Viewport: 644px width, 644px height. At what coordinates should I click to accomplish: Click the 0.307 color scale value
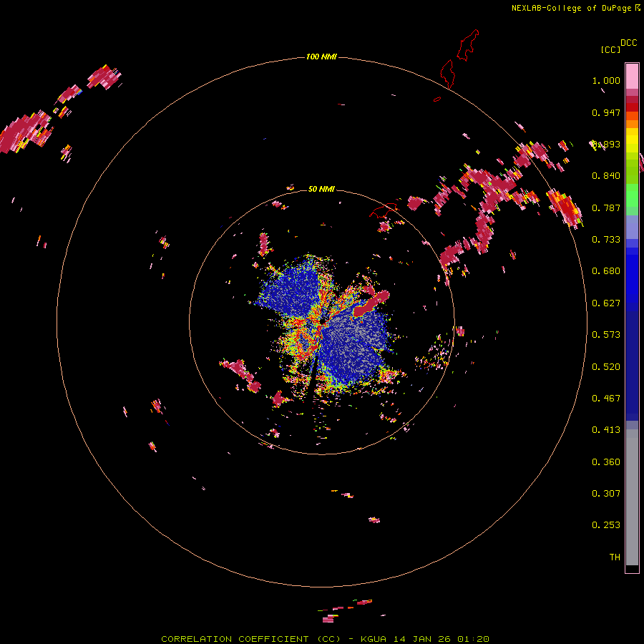coord(606,494)
